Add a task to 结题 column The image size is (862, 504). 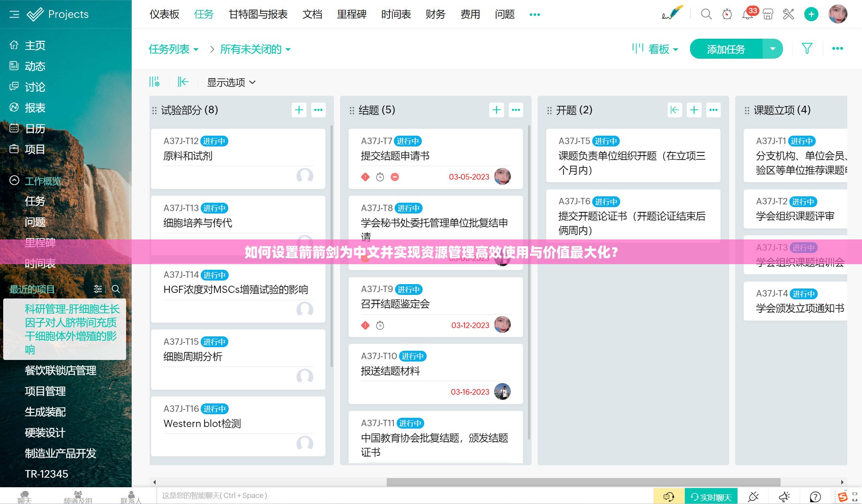(x=496, y=110)
